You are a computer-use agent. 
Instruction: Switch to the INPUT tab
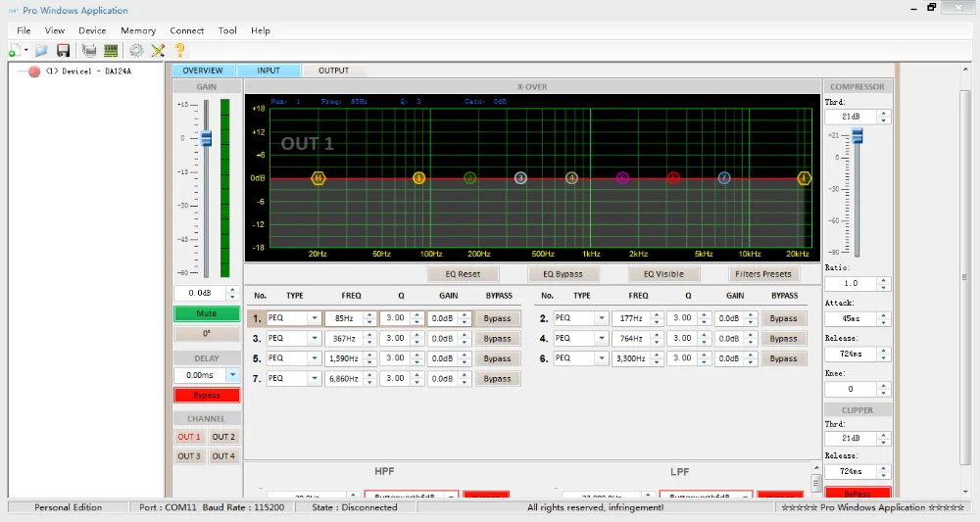pyautogui.click(x=269, y=71)
